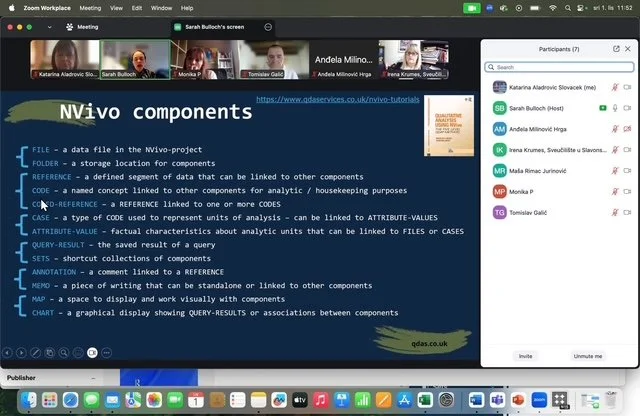Click the Wi-Fi icon in menu bar
Screen dimensions: 640x416
553,8
